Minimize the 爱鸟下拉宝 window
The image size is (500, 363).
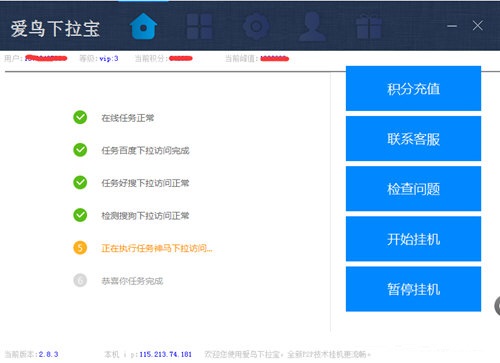pos(452,26)
